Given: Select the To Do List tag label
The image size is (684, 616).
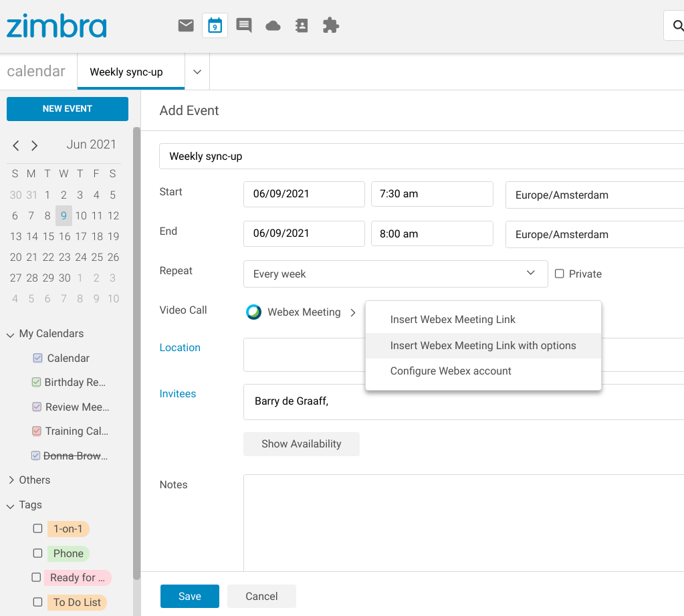Looking at the screenshot, I should [77, 602].
